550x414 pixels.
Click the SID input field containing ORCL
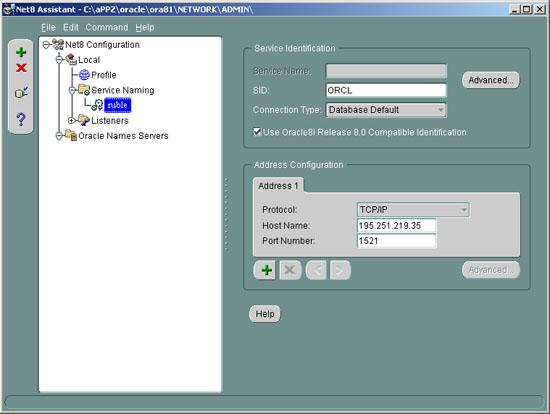[x=386, y=90]
